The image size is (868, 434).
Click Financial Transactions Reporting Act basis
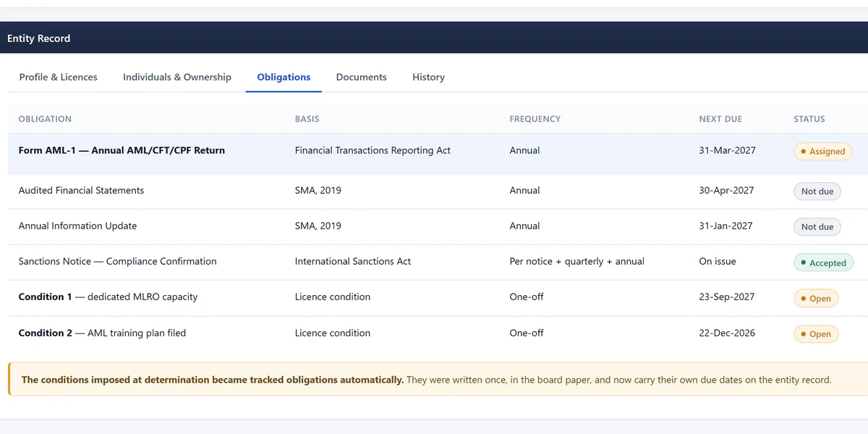[373, 150]
